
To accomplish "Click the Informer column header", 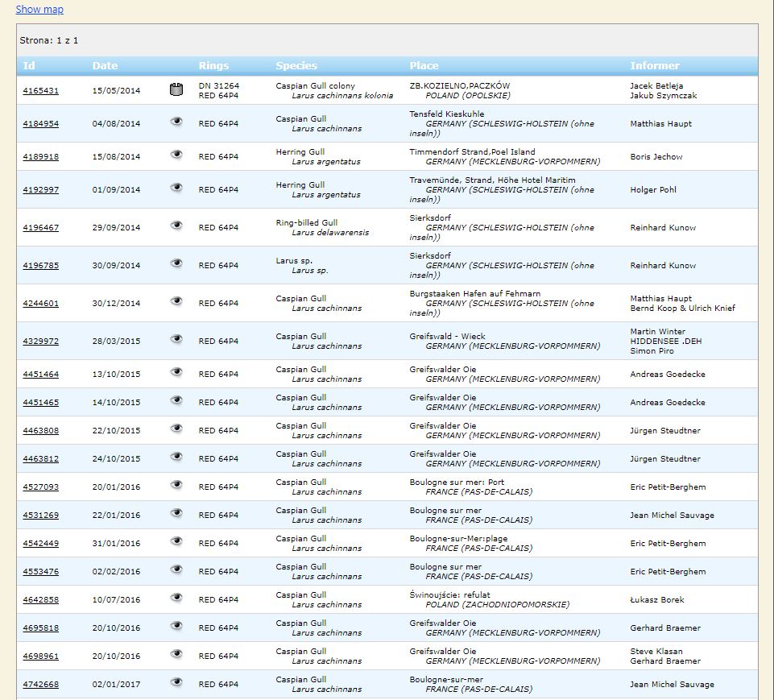I will point(655,66).
